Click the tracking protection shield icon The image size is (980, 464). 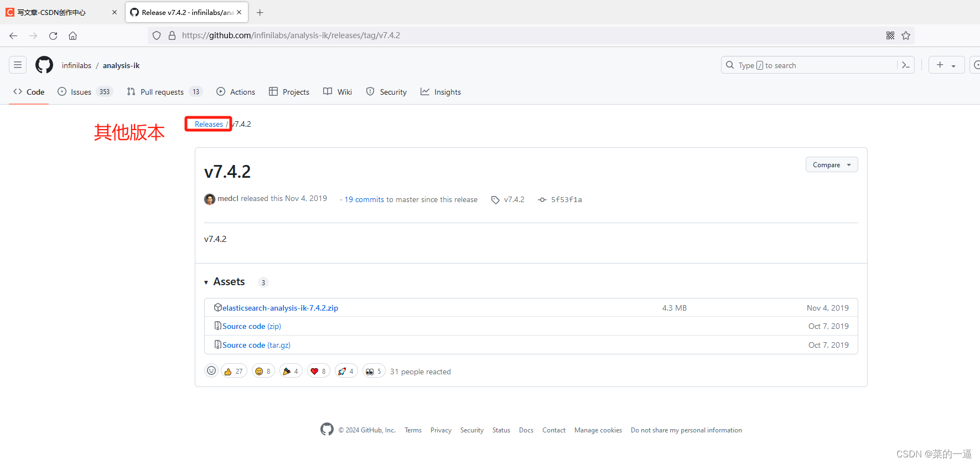click(x=157, y=35)
